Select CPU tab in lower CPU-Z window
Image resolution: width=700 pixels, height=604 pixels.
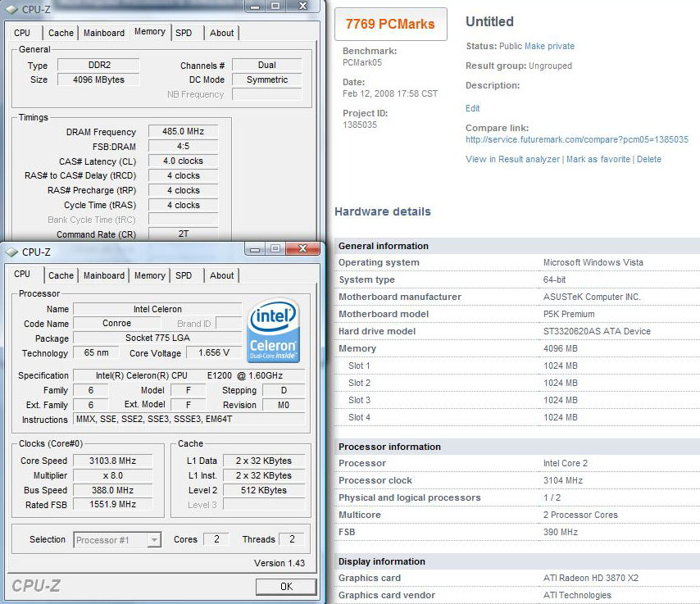[x=22, y=274]
